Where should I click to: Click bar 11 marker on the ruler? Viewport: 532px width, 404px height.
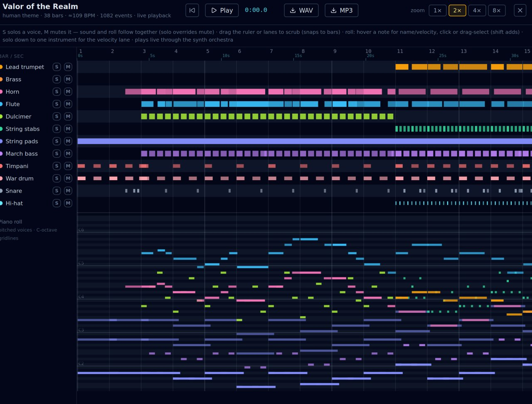pos(400,51)
